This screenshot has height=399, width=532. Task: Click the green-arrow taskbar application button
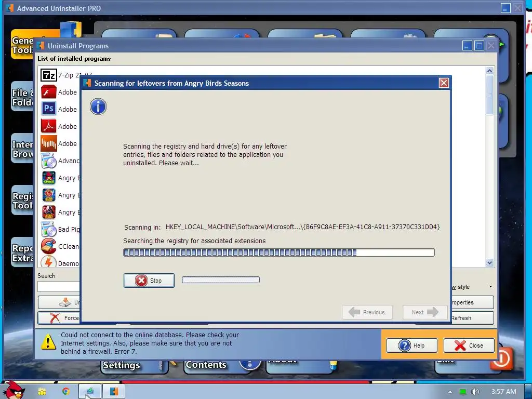point(90,392)
